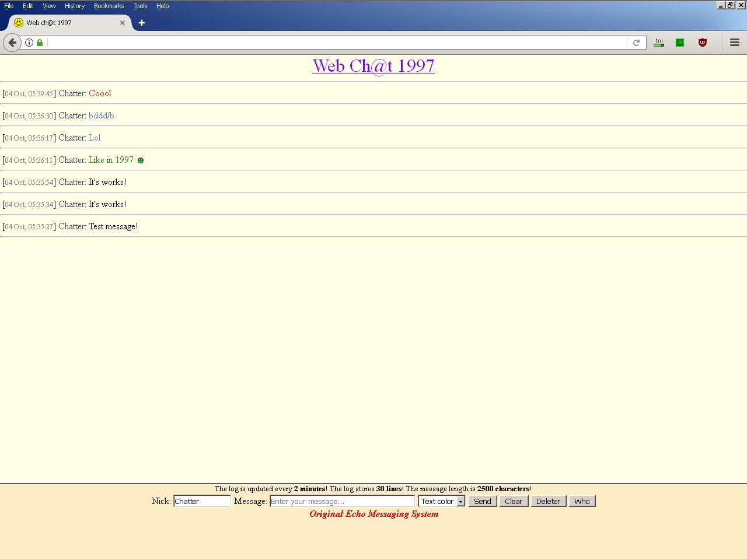Click the 1m timer extension icon
The image size is (747, 560).
pos(659,43)
